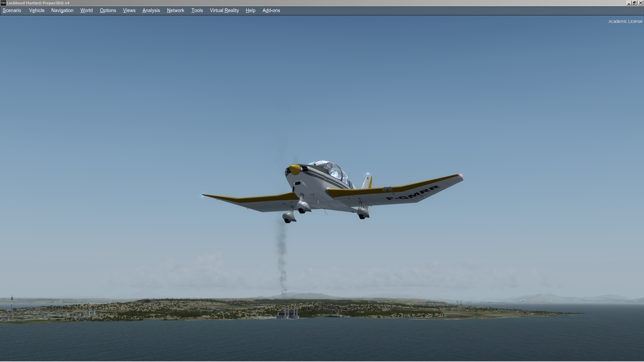644x362 pixels.
Task: Open the Vehicle menu
Action: [x=37, y=10]
